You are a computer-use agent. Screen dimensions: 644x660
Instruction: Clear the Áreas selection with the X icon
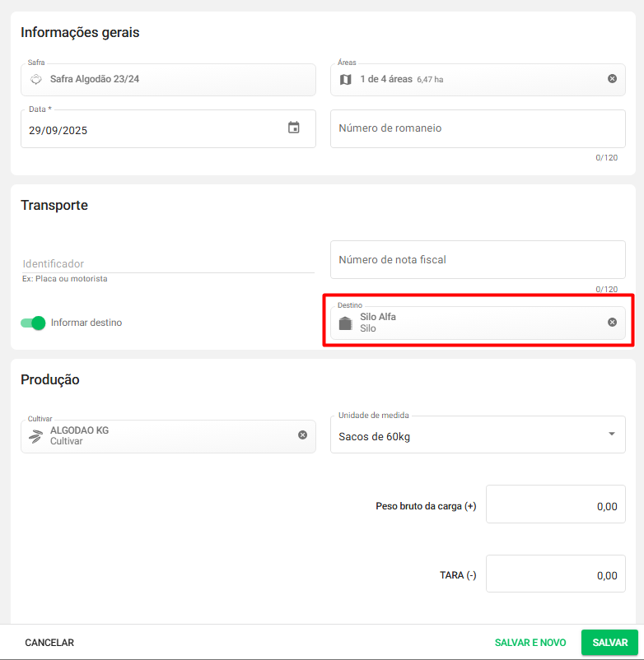tap(612, 79)
